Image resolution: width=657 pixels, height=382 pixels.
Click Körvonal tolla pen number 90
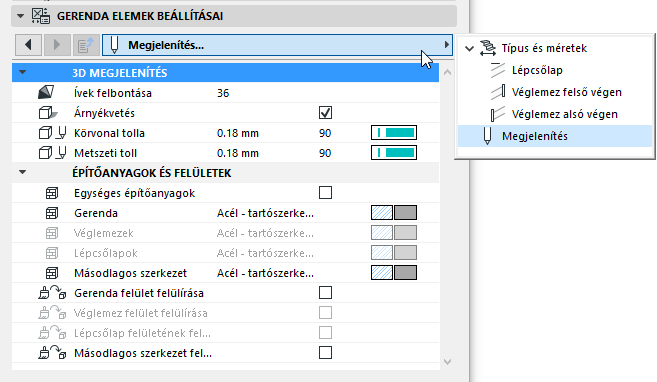click(325, 133)
